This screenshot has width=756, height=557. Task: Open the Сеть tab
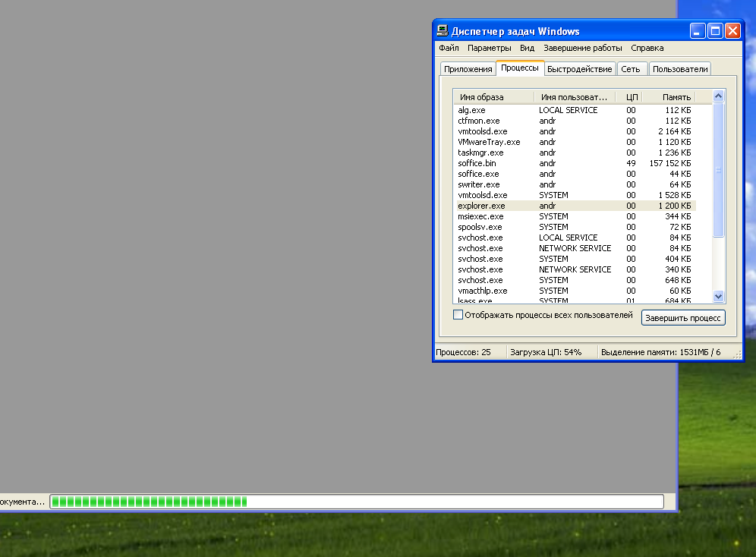(631, 69)
